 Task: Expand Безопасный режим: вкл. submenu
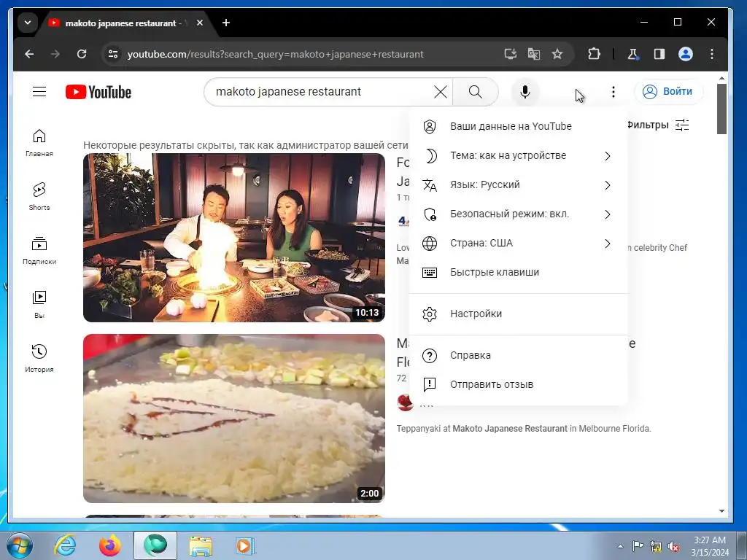click(518, 214)
